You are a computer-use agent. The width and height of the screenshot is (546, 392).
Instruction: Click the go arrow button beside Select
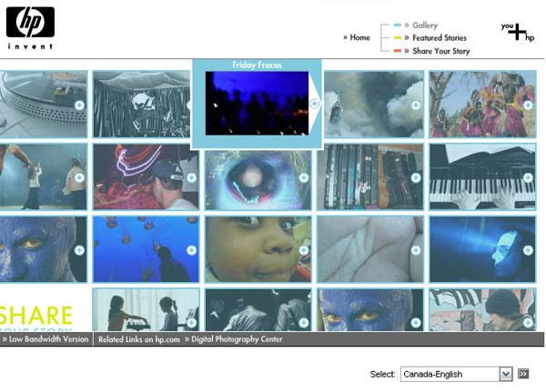tap(524, 374)
